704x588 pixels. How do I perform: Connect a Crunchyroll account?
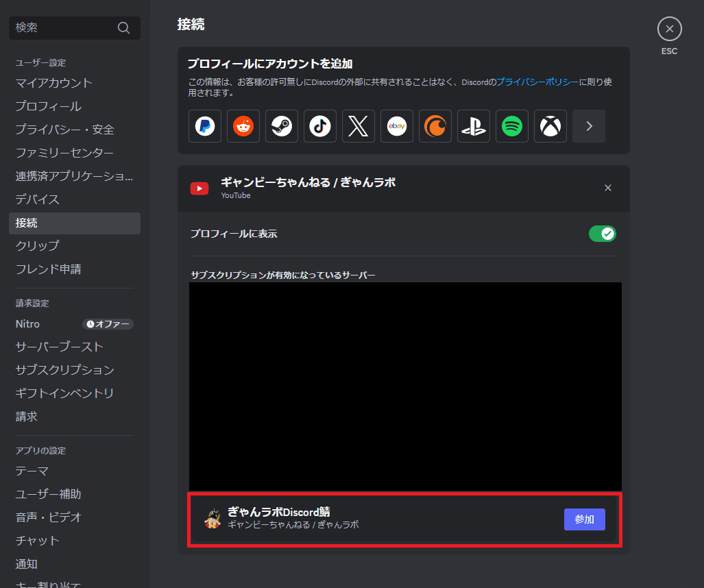coord(435,126)
